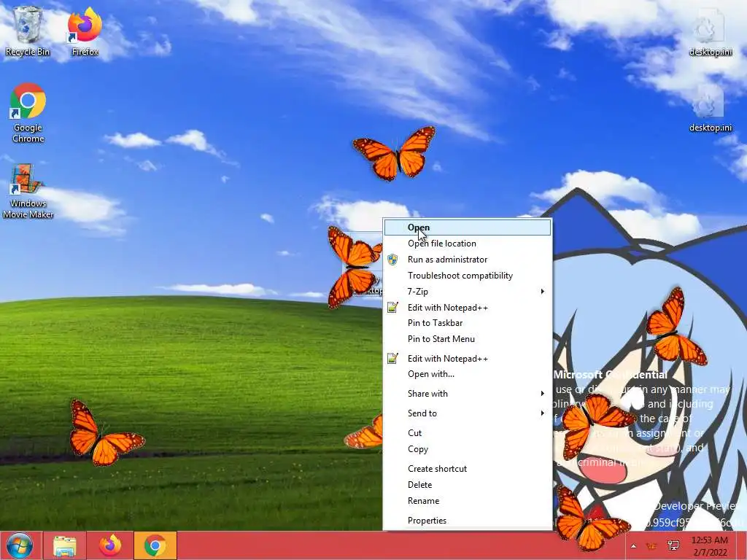The height and width of the screenshot is (560, 747).
Task: Expand the Share with submenu arrow
Action: point(542,393)
